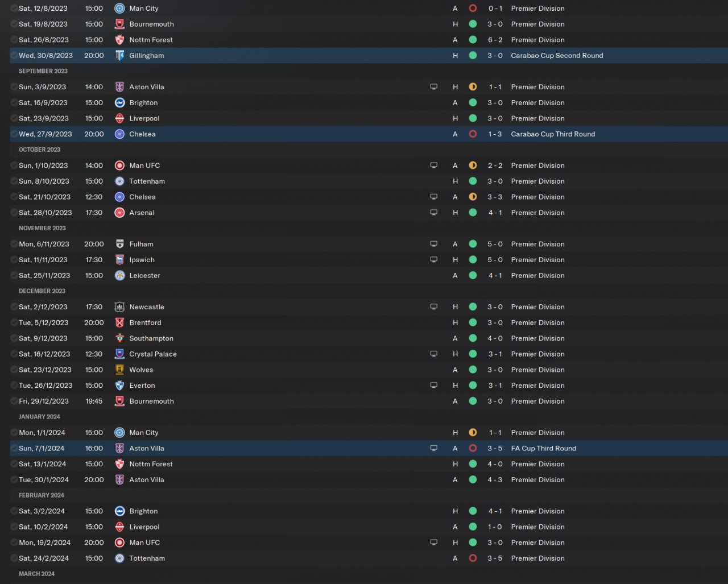Click red loss indicator on Tottenham 3-5 row
The width and height of the screenshot is (728, 584).
(473, 558)
